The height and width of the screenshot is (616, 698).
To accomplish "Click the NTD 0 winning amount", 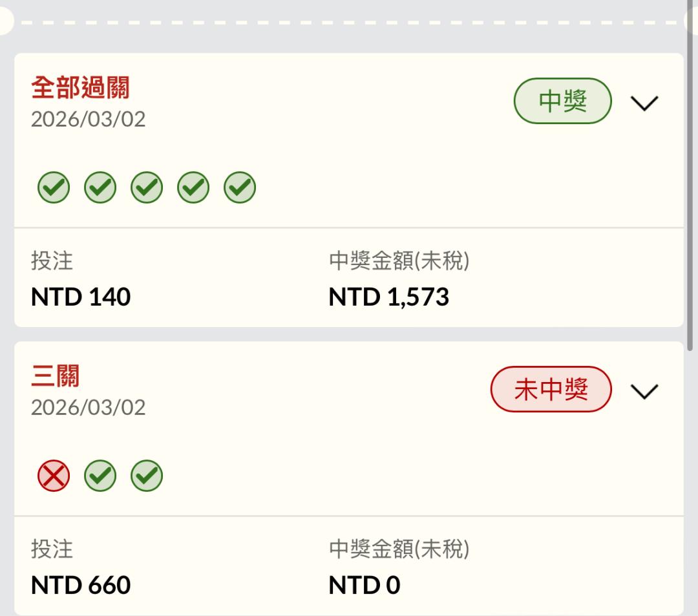I will click(365, 586).
